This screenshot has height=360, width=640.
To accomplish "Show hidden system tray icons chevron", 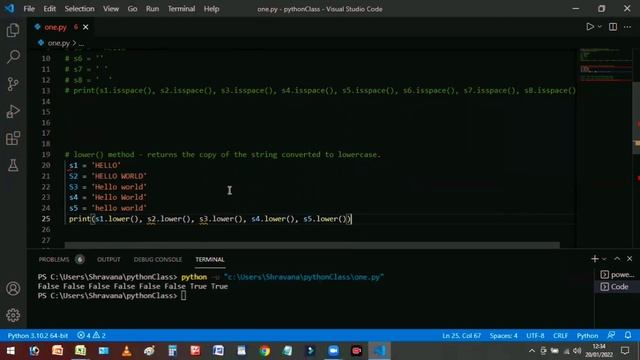I will (531, 351).
